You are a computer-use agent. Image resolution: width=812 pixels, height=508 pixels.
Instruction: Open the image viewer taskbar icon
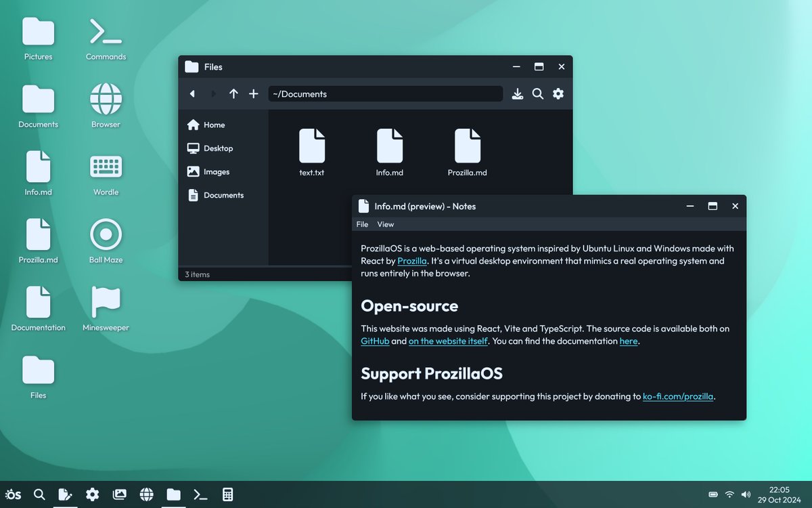(x=120, y=494)
